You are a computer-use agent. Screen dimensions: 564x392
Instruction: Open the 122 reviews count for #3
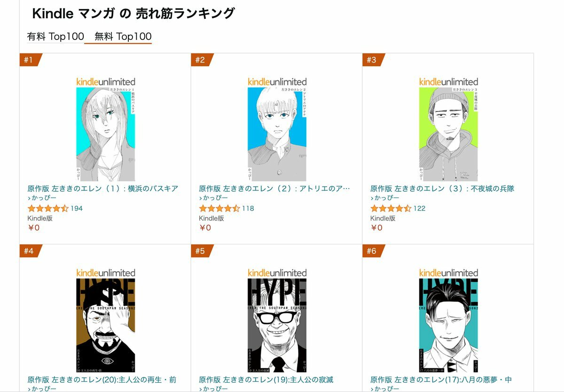(419, 208)
